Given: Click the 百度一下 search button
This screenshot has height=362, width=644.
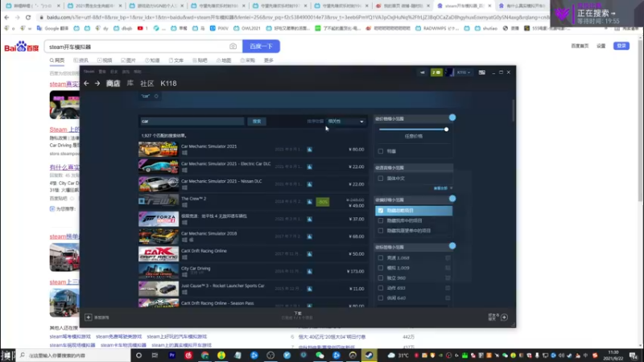Looking at the screenshot, I should point(261,47).
